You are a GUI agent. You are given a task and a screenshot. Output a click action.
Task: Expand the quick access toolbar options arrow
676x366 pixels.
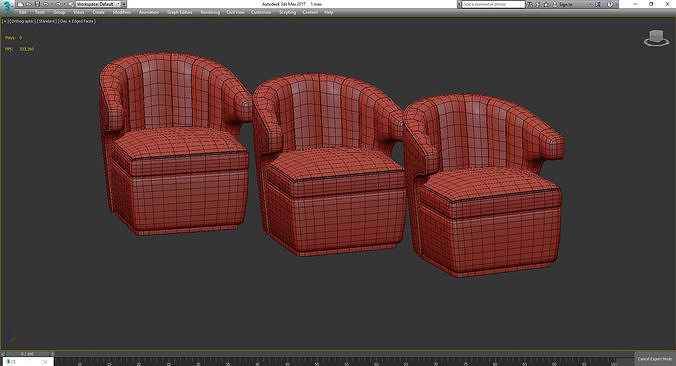point(124,4)
